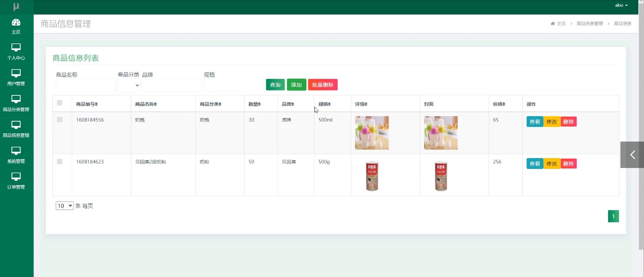Viewport: 644px width, 277px height.
Task: Click 删除 for the 贝因美2段奶粉 row
Action: pos(568,164)
